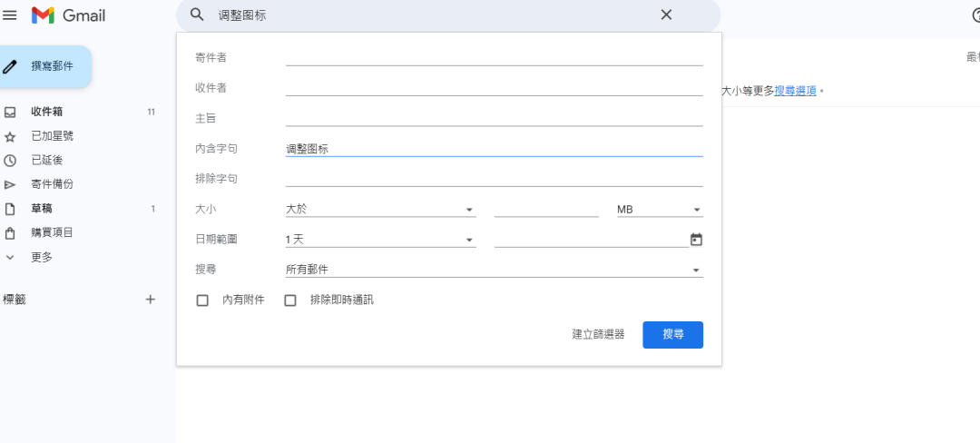Click the 排除字句 input field
Screen dimensions: 980x443
pyautogui.click(x=495, y=179)
